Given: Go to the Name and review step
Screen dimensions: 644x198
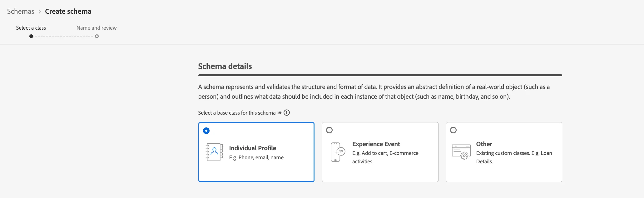Looking at the screenshot, I should coord(97,28).
